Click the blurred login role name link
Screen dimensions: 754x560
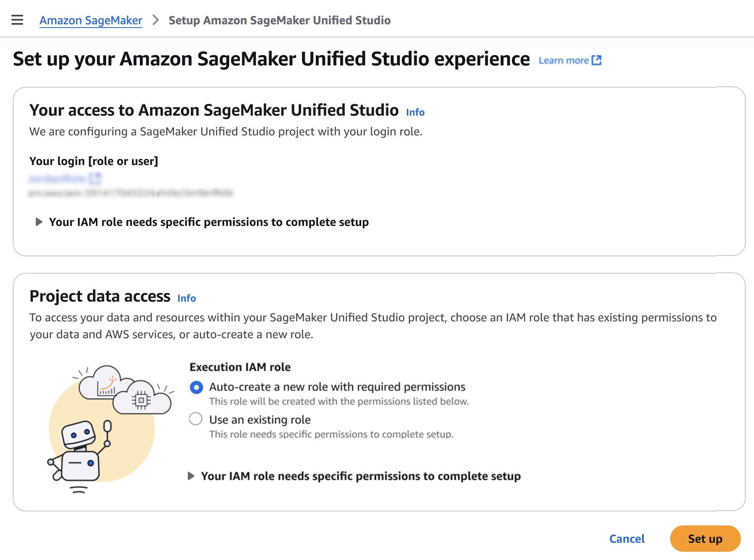[x=57, y=178]
